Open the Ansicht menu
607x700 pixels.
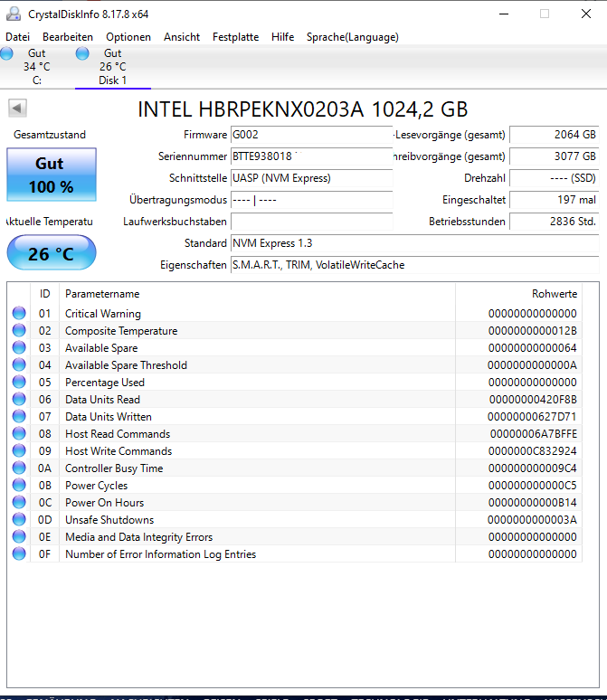tap(181, 37)
